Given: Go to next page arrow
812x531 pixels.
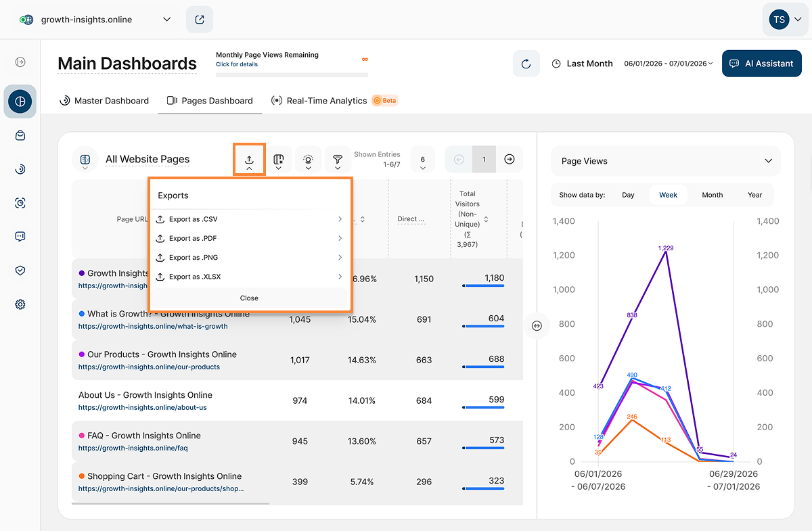Looking at the screenshot, I should (x=510, y=160).
